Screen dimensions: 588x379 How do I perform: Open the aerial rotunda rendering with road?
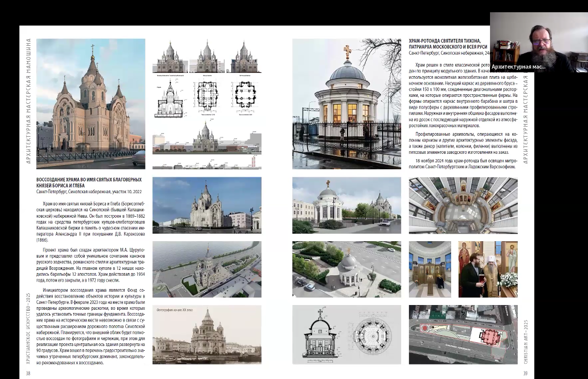click(x=347, y=269)
